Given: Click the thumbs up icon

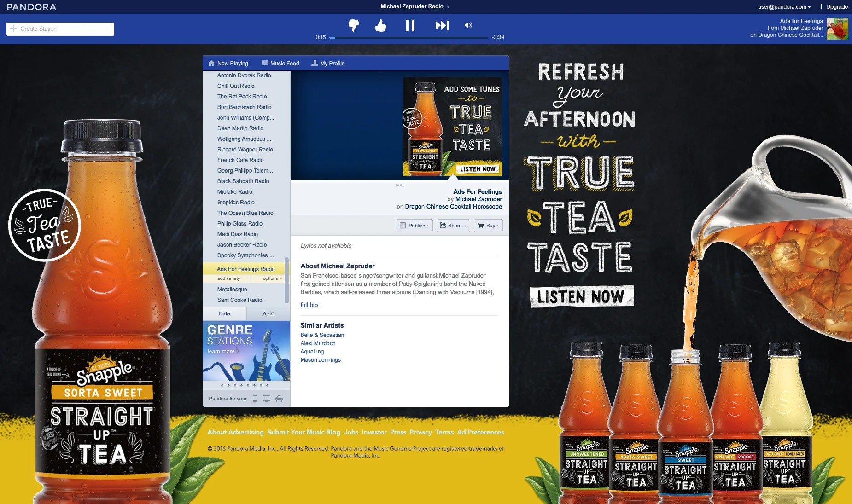Looking at the screenshot, I should 380,25.
